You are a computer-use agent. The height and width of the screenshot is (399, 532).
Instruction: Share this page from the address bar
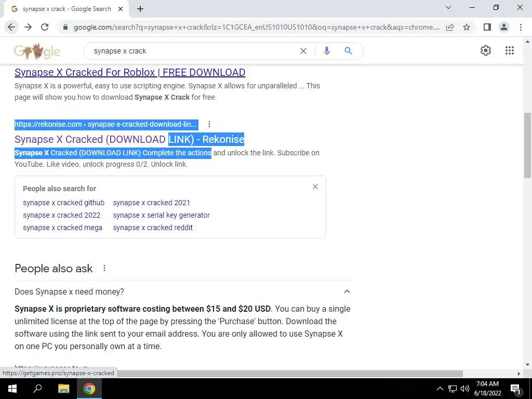pos(450,27)
